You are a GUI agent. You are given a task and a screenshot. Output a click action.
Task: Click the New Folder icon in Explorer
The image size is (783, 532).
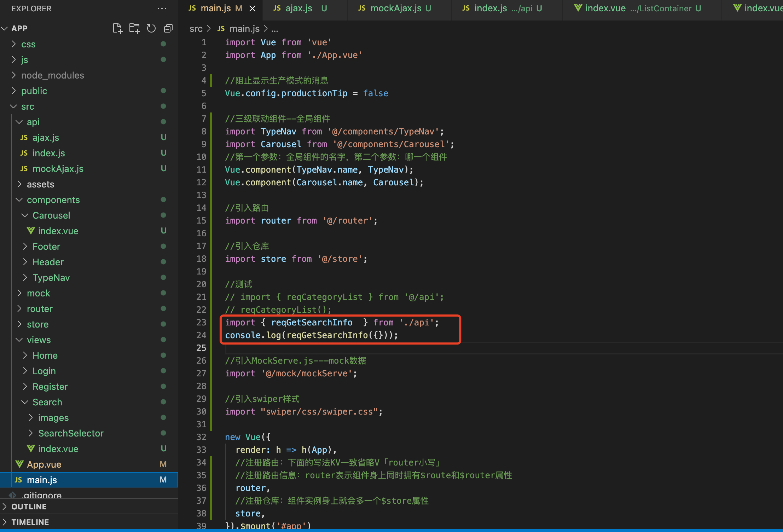(134, 28)
